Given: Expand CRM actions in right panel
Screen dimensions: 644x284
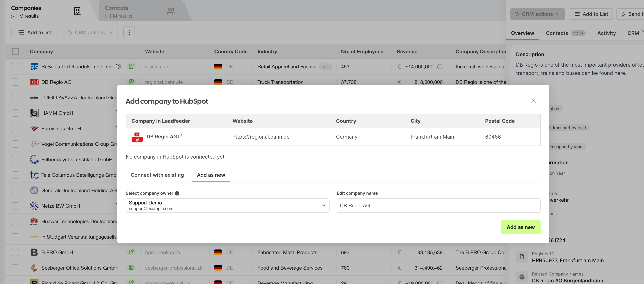Looking at the screenshot, I should pos(538,14).
